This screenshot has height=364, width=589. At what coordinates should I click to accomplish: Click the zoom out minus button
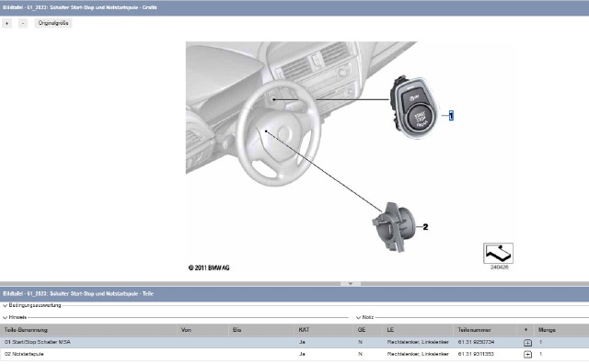tap(23, 23)
